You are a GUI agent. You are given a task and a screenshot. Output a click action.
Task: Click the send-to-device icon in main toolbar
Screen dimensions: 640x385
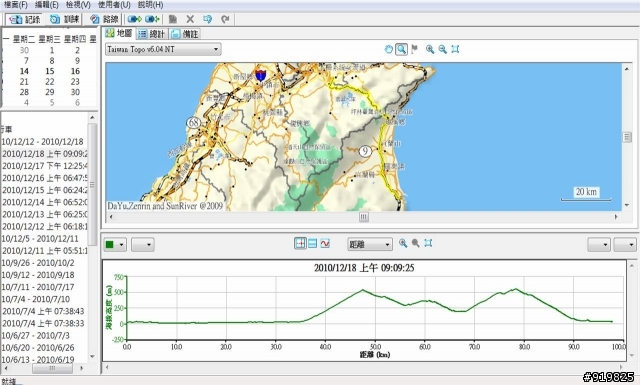tap(134, 19)
